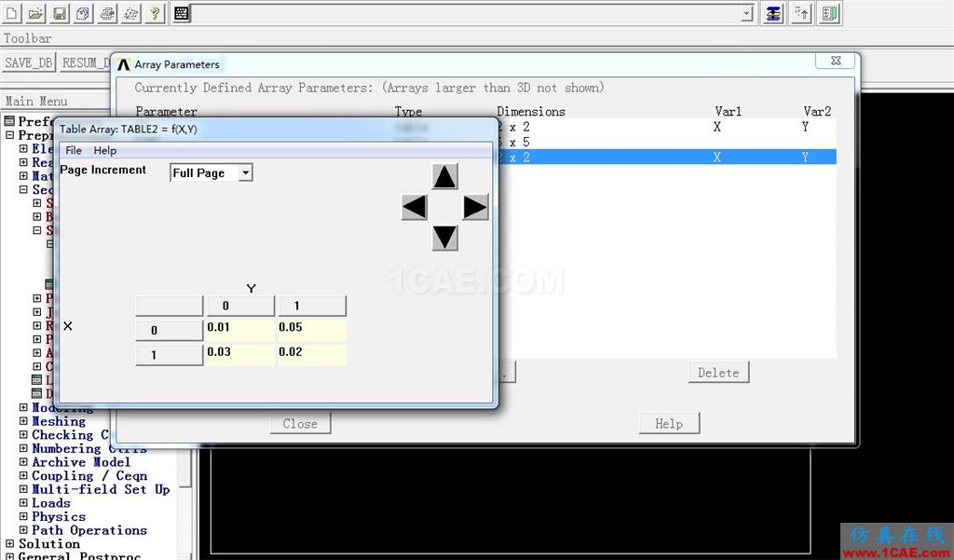Image resolution: width=954 pixels, height=560 pixels.
Task: Click Help button in Array Parameters
Action: pyautogui.click(x=669, y=424)
